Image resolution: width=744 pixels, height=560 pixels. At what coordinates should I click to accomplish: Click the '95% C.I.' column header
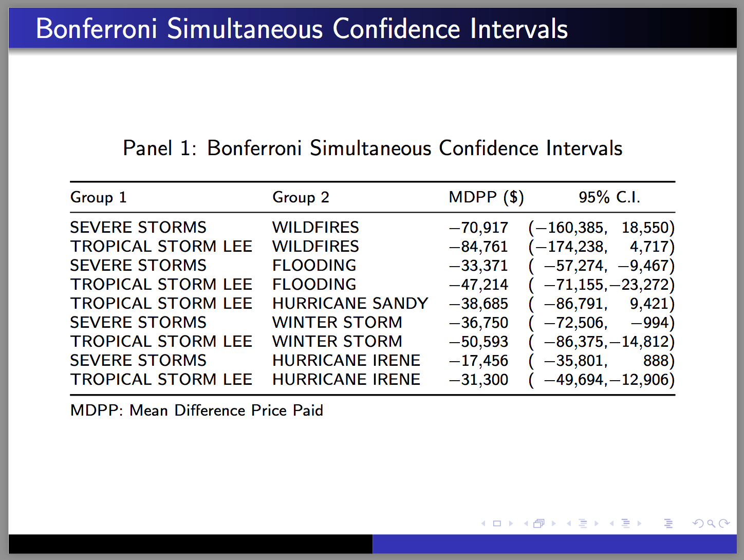tap(609, 197)
